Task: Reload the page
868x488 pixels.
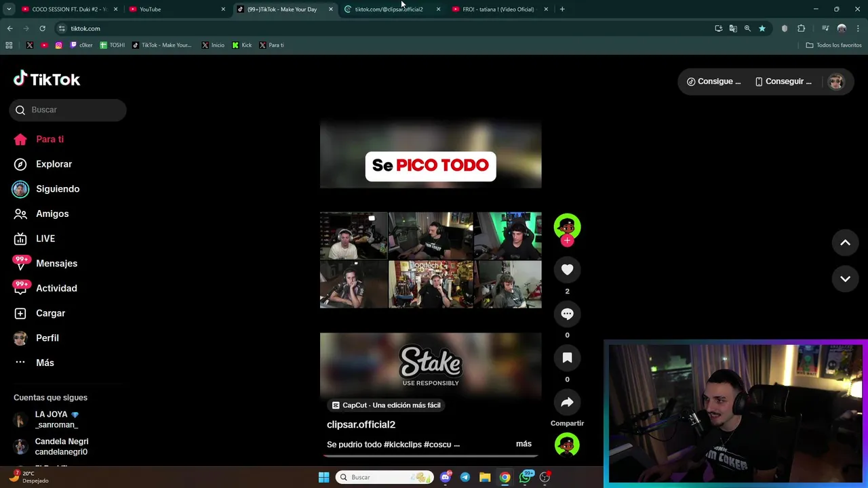Action: coord(42,28)
